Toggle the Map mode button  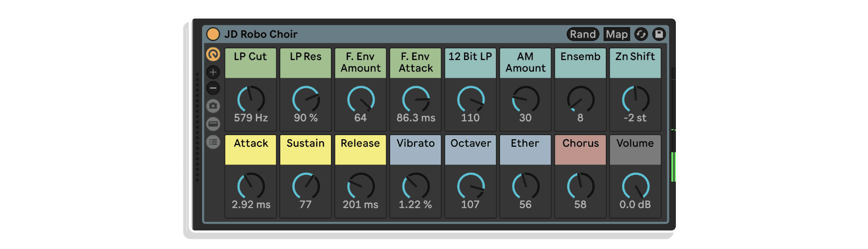click(617, 34)
